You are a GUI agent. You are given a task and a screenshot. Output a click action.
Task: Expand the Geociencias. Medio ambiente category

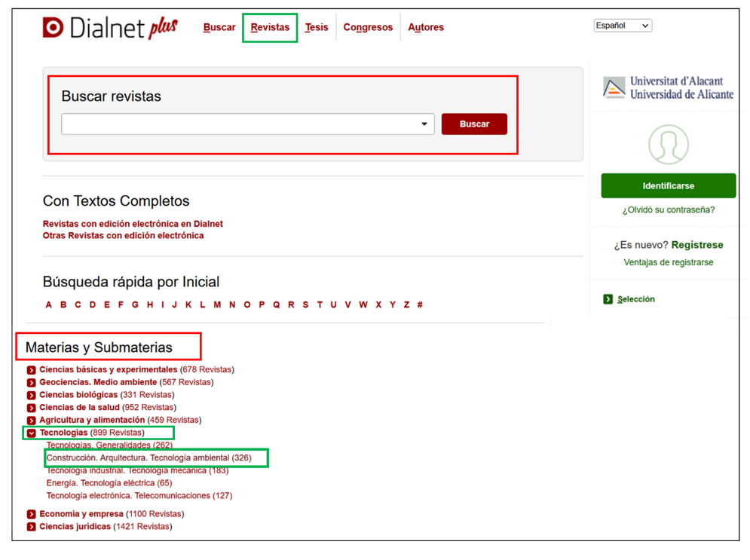point(32,383)
